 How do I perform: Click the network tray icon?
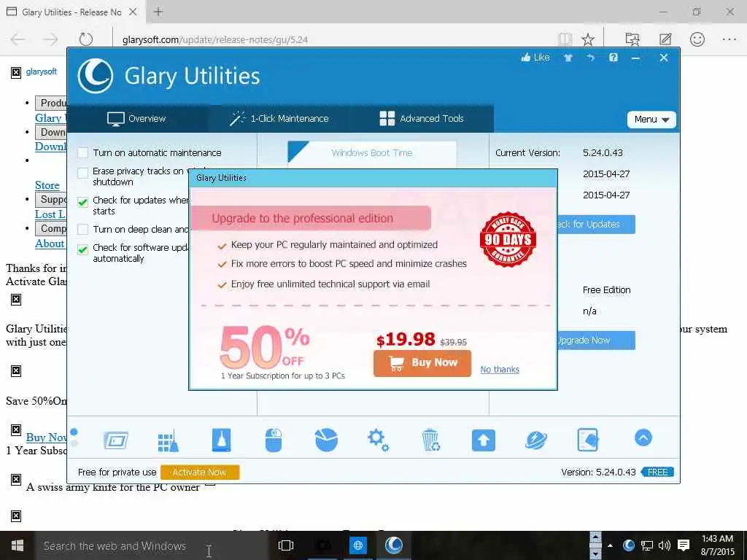(x=646, y=545)
